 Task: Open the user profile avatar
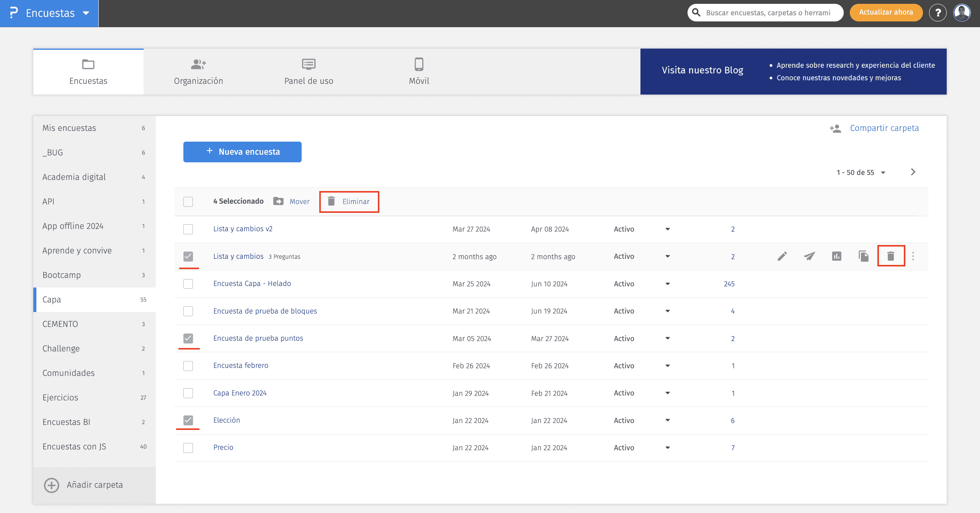[x=962, y=13]
